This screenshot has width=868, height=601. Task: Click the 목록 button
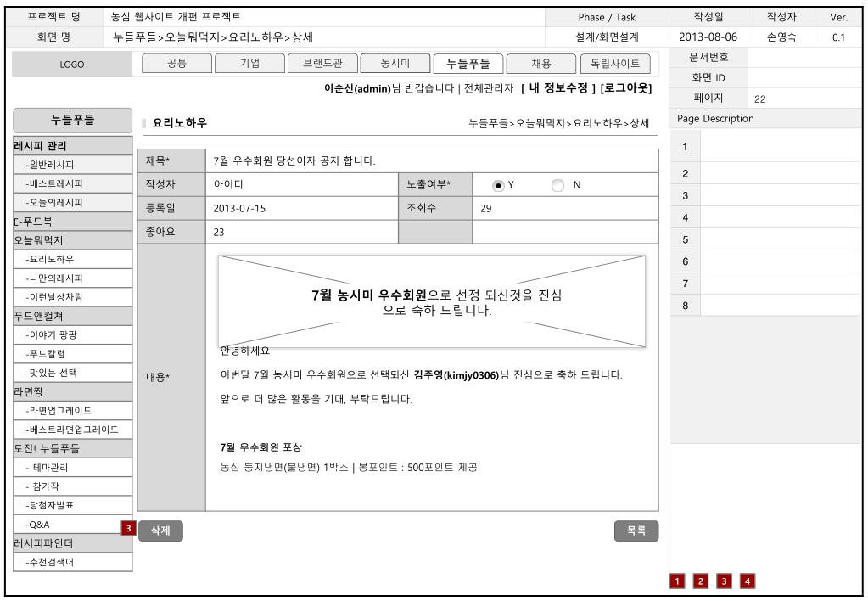(x=636, y=531)
